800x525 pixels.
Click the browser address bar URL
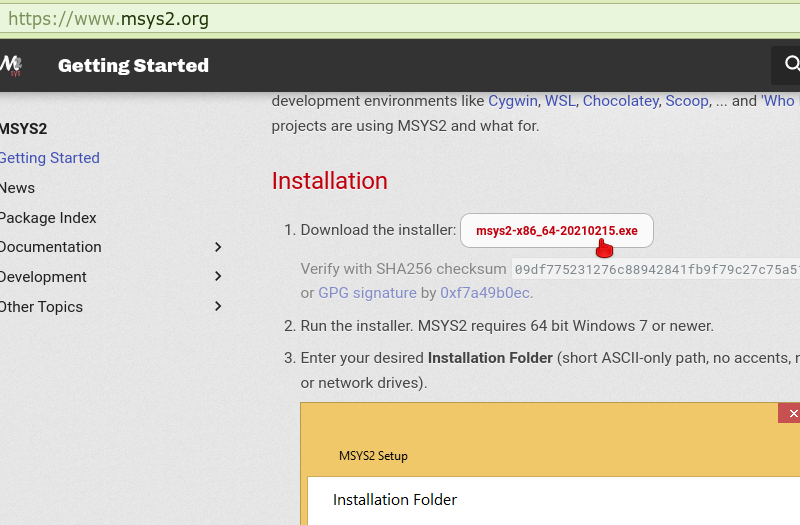click(108, 19)
